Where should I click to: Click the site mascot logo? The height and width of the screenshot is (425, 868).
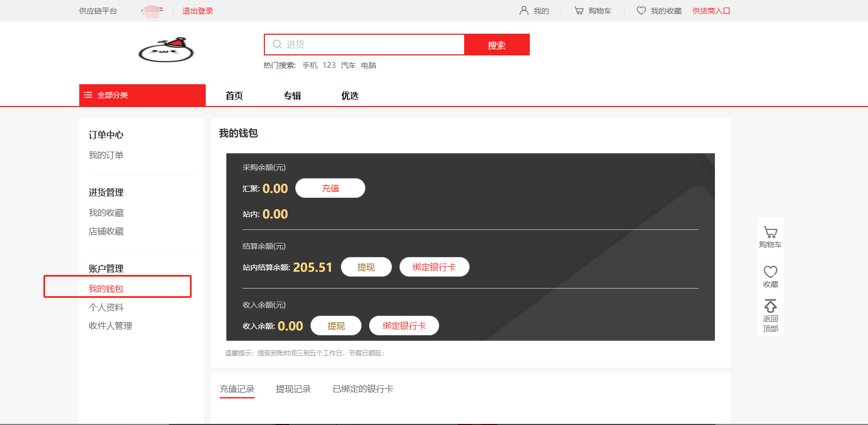[x=166, y=50]
